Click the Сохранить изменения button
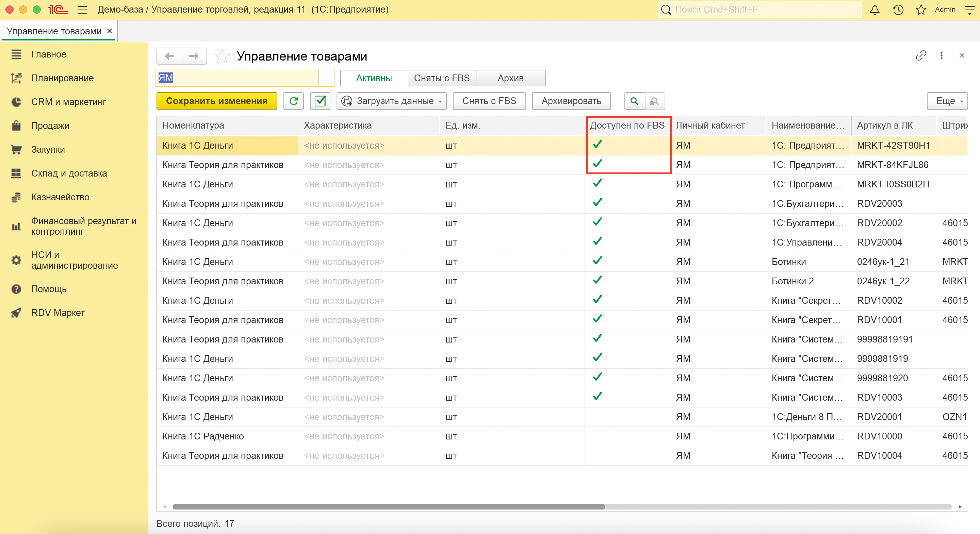Viewport: 980px width, 534px height. [x=216, y=101]
